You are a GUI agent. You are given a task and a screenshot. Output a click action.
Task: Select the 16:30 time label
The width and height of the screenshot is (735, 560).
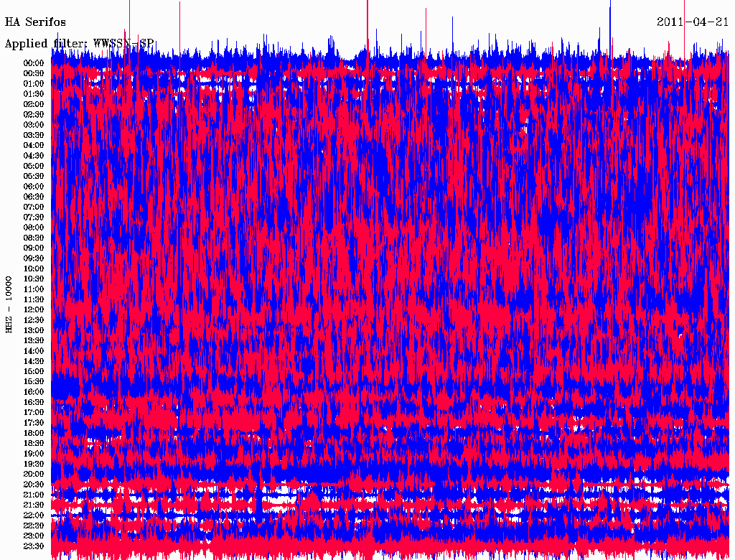pos(34,403)
